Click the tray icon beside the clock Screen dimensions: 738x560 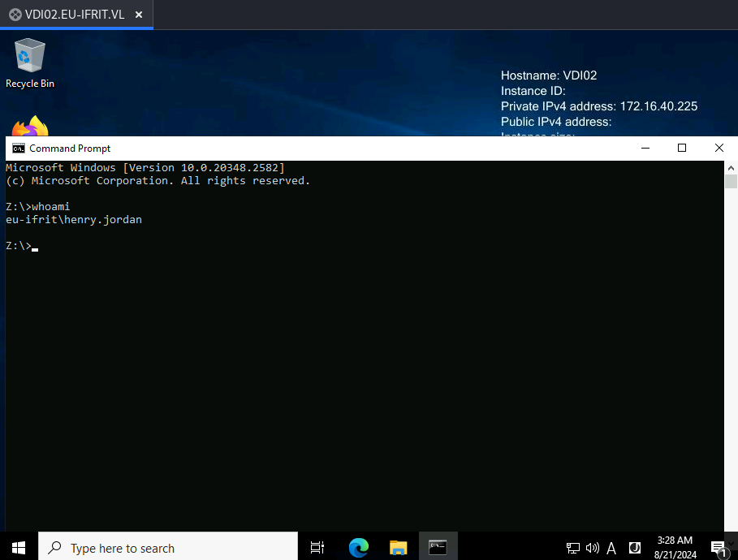635,548
